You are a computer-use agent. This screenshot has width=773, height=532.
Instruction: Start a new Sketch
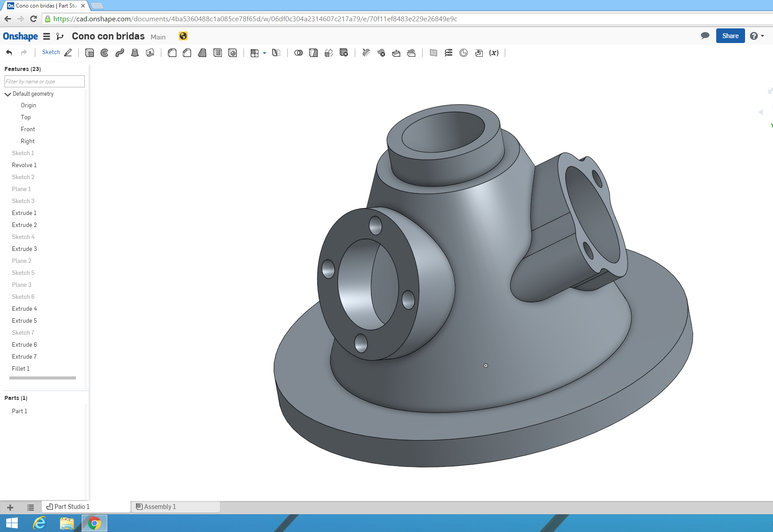coord(57,52)
